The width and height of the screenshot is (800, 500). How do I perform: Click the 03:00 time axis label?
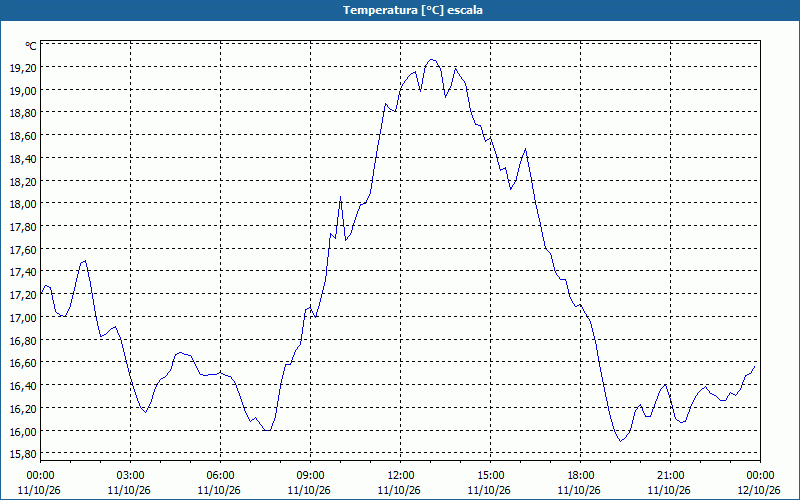131,476
